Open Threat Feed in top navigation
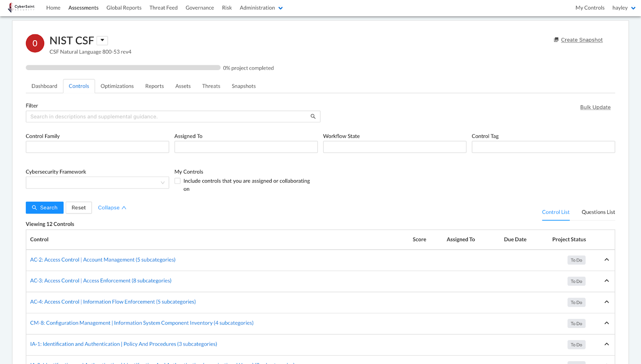This screenshot has height=364, width=641. pyautogui.click(x=163, y=8)
